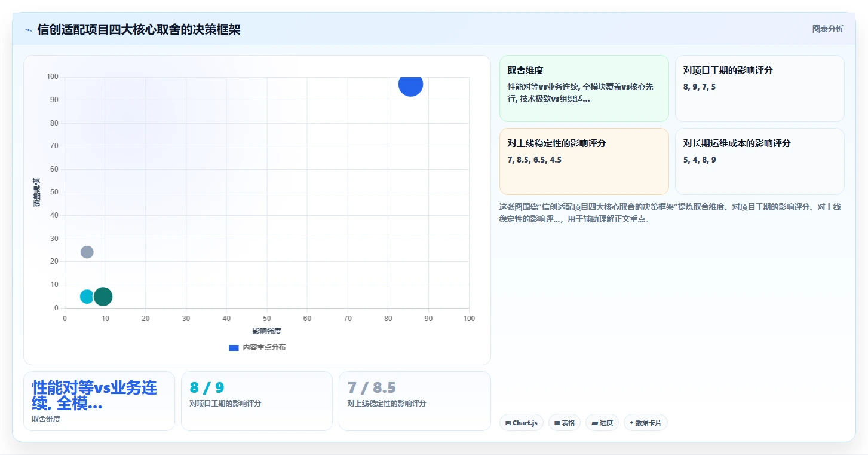Click the 影响强度 x-axis title

(266, 331)
